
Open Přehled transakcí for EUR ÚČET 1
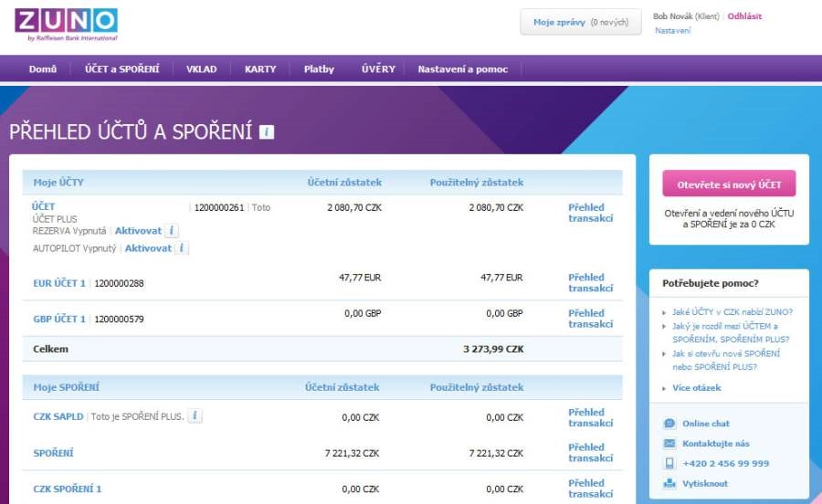click(x=590, y=283)
